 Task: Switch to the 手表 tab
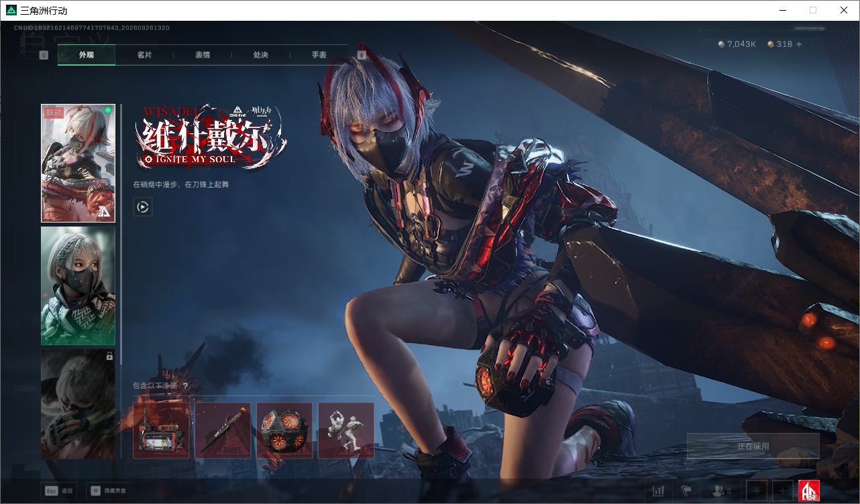click(x=319, y=55)
